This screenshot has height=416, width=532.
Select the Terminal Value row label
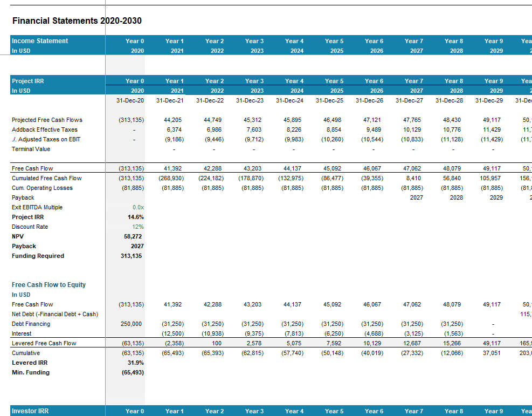coord(31,149)
